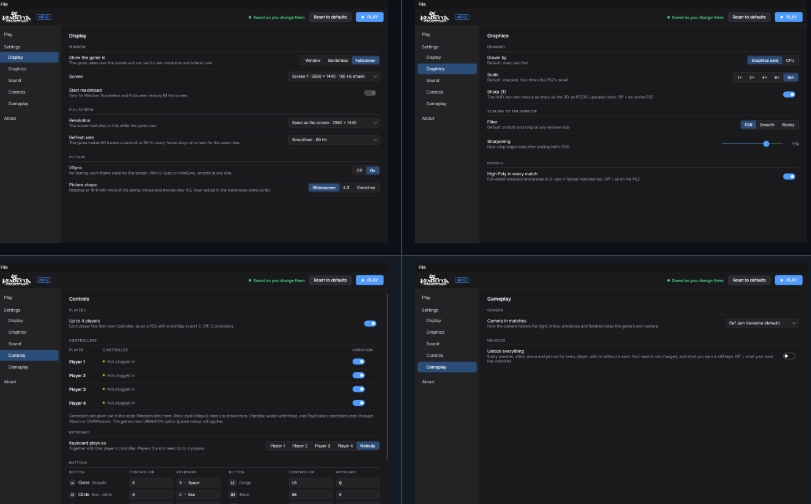
Task: Click the version badge in Display window
Action: point(44,17)
